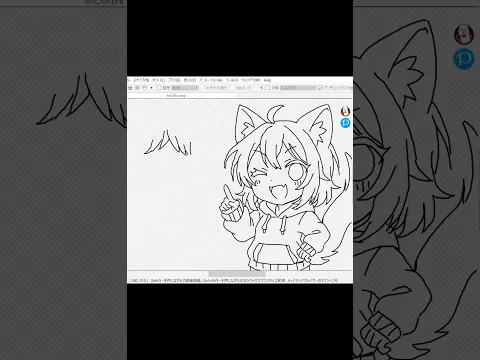The image size is (480, 360).
Task: Open the 表示(V) menu
Action: click(189, 80)
